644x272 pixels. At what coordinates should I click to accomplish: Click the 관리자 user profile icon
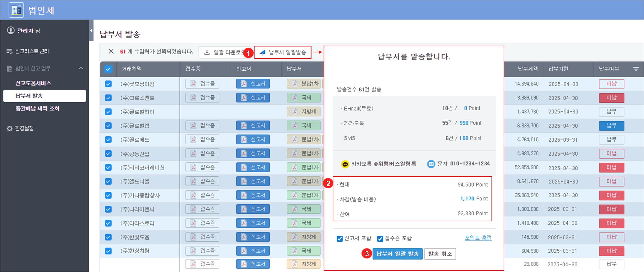coord(11,30)
